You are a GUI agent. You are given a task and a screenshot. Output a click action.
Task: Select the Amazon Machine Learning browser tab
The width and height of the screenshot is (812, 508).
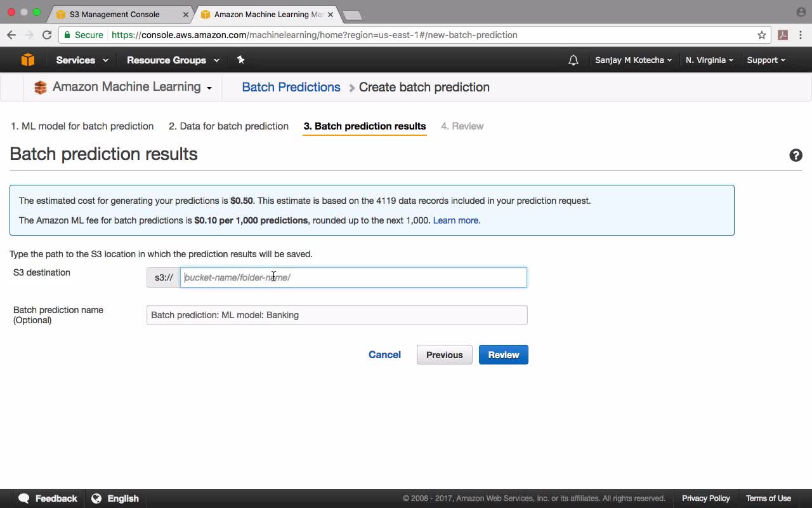tap(266, 14)
